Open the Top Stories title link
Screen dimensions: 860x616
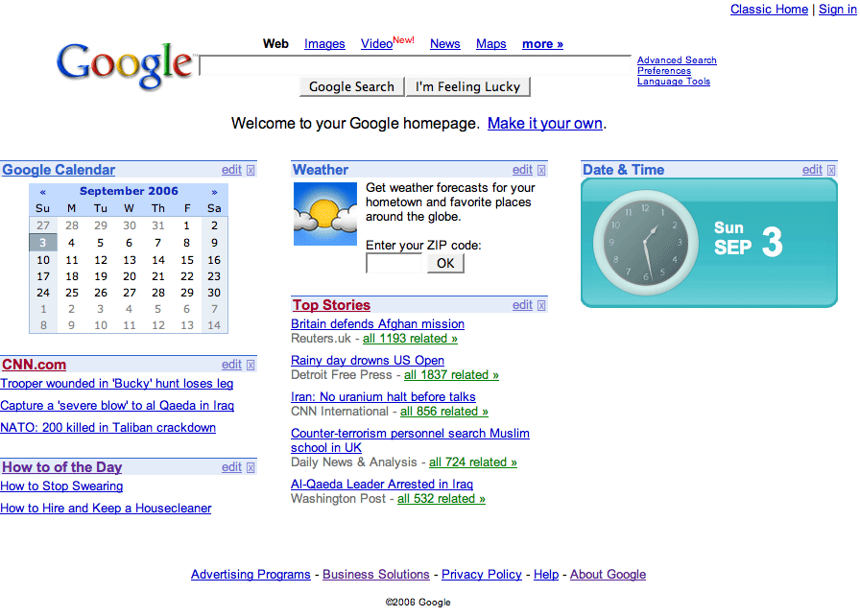click(x=331, y=305)
